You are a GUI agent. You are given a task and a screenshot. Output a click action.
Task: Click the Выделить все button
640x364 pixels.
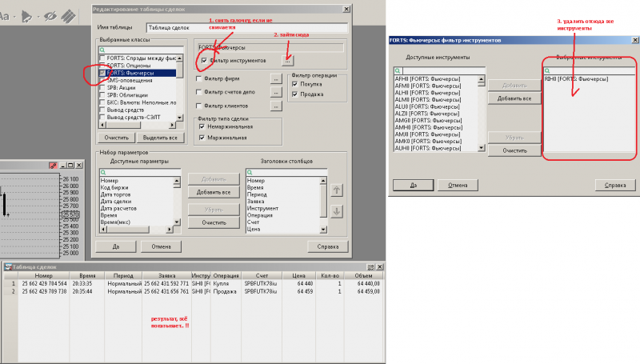pos(160,138)
